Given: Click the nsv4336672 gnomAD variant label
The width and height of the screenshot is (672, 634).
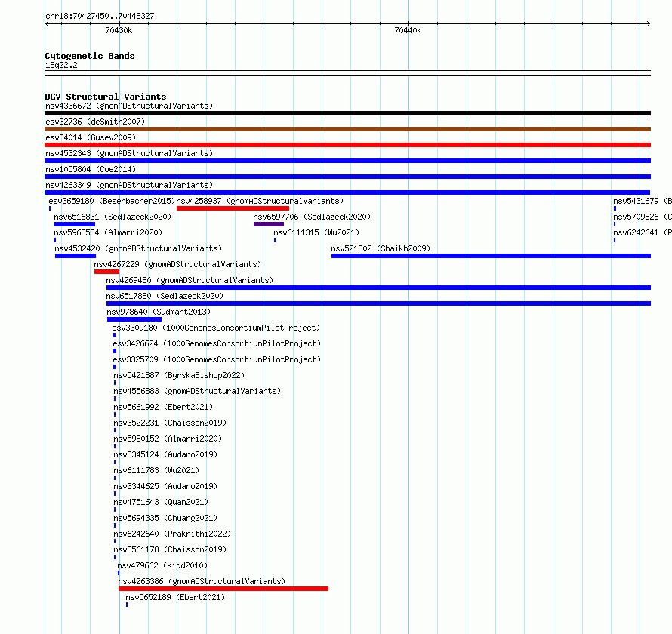Looking at the screenshot, I should coord(129,106).
